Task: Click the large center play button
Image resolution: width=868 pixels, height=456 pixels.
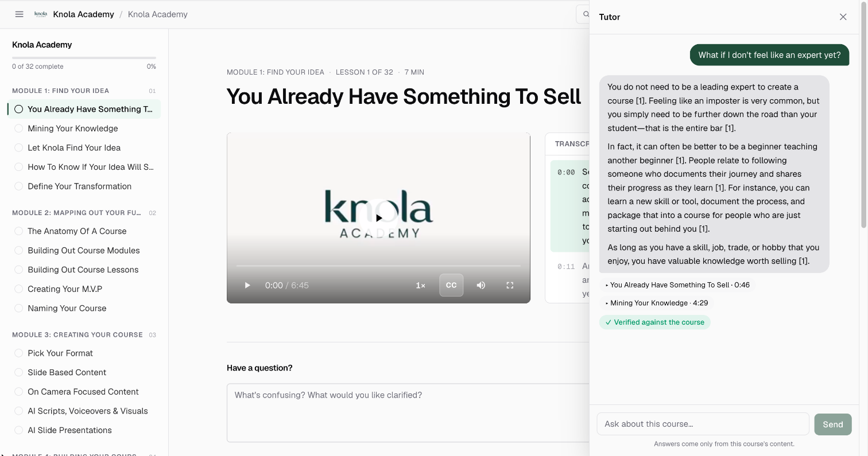Action: click(379, 218)
